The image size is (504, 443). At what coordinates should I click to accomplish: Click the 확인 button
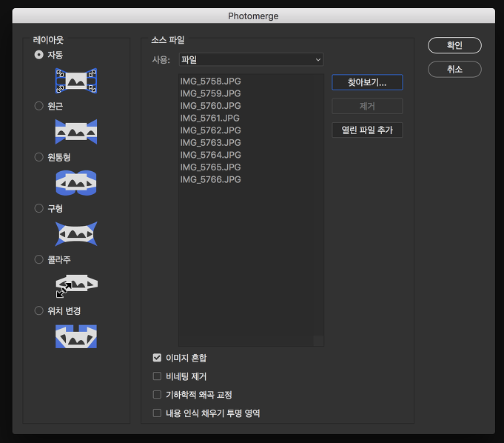coord(454,45)
